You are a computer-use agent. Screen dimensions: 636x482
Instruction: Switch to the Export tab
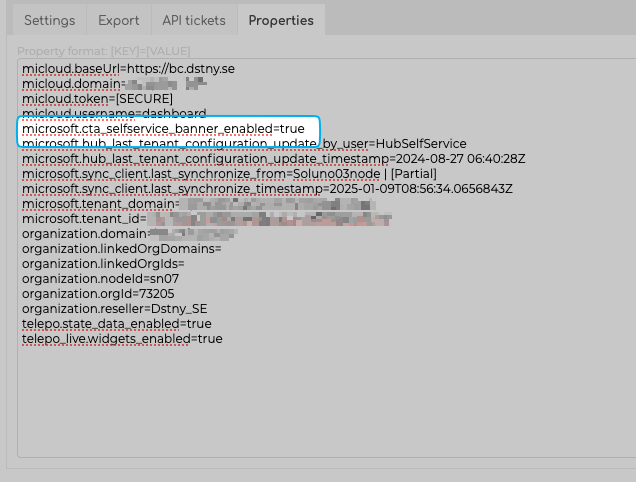[x=118, y=20]
